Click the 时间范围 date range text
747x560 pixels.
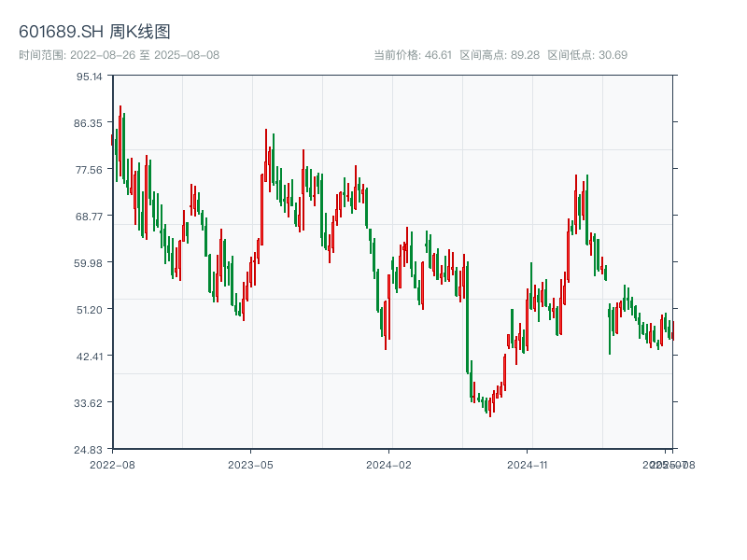point(119,55)
